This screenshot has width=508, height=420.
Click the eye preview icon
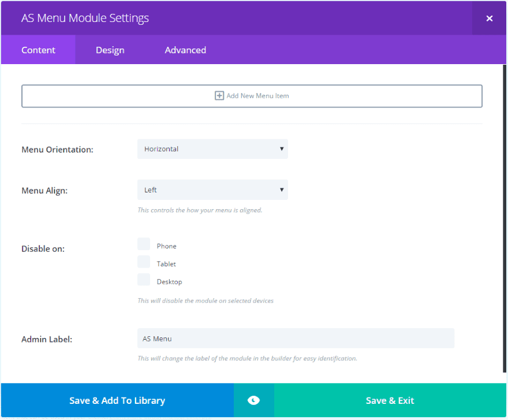(253, 400)
